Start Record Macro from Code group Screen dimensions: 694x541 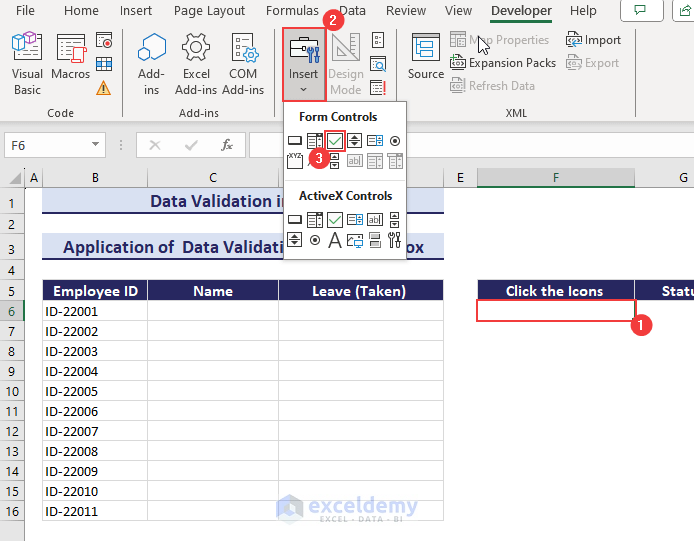coord(104,40)
